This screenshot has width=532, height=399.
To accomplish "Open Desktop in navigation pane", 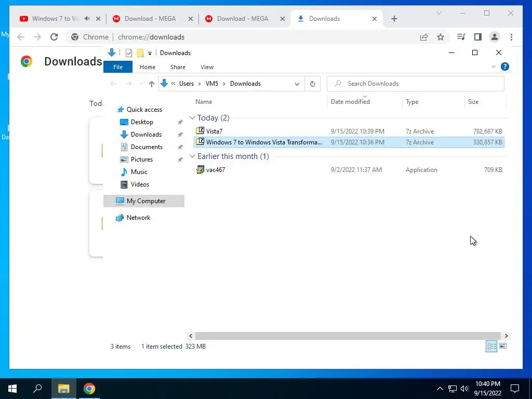I will point(142,122).
